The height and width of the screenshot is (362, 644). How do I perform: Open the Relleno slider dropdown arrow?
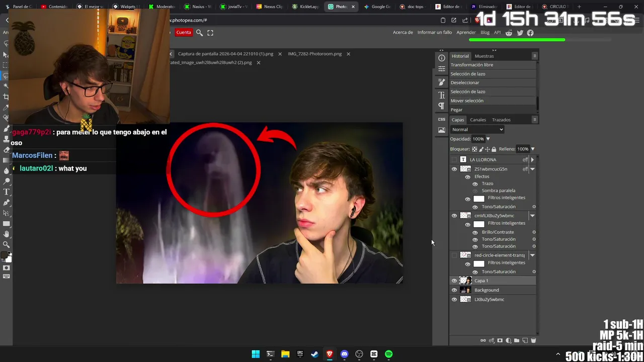(533, 149)
